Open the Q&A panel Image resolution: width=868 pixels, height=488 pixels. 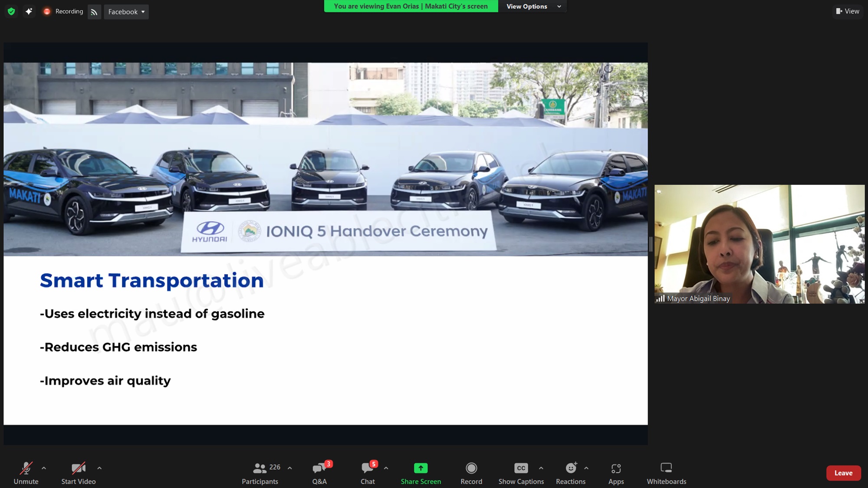point(319,473)
